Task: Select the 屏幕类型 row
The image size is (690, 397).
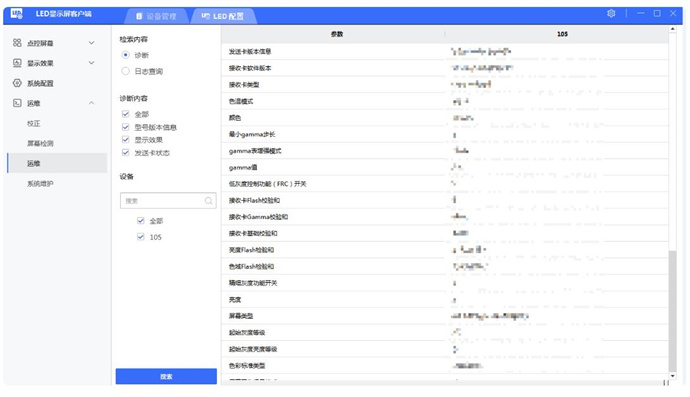Action: (445, 316)
